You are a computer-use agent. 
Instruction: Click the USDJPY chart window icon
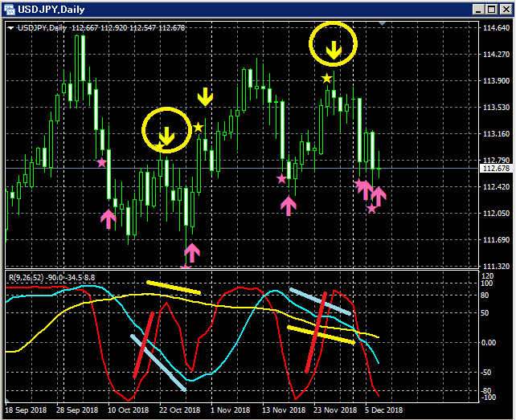(10, 10)
